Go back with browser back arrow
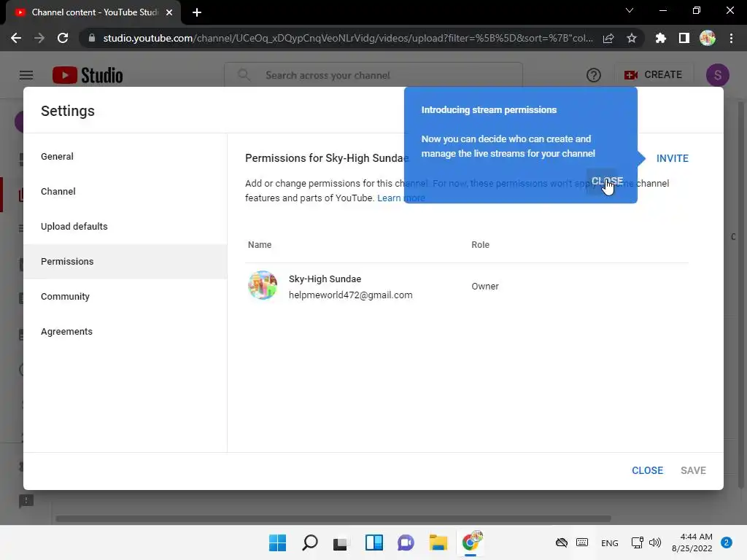Viewport: 747px width, 560px height. coord(16,38)
